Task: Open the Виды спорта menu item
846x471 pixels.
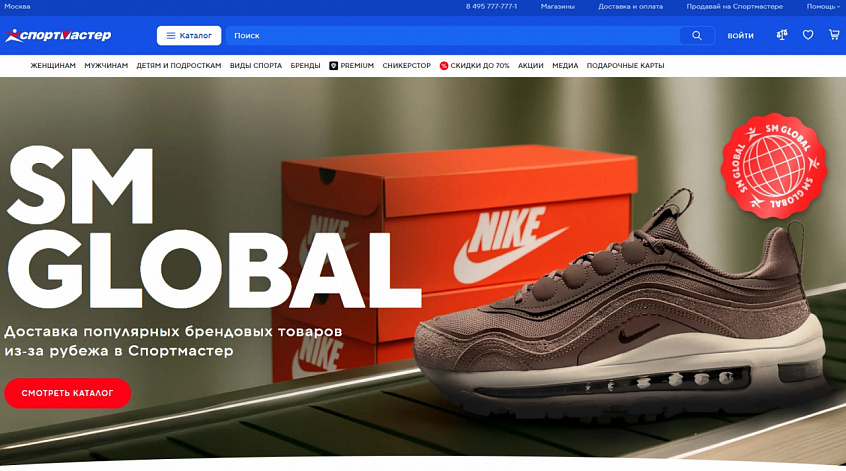Action: point(256,66)
